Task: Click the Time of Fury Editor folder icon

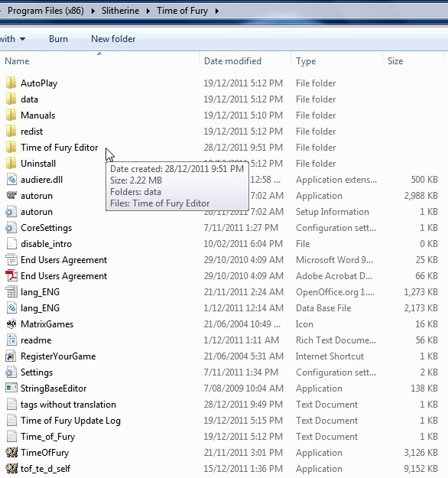Action: 11,148
